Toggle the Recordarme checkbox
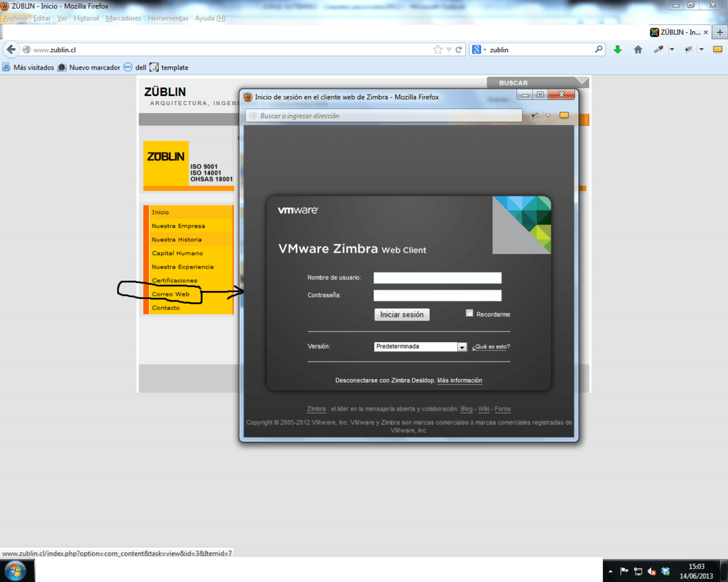This screenshot has height=582, width=728. [469, 313]
